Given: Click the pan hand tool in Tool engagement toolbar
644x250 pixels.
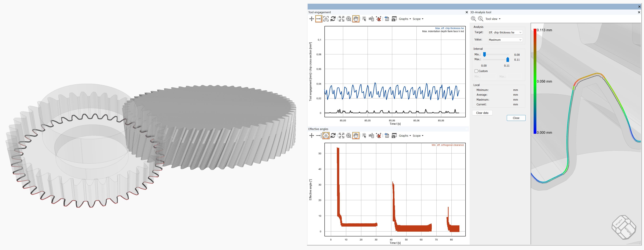Looking at the screenshot, I should 356,19.
